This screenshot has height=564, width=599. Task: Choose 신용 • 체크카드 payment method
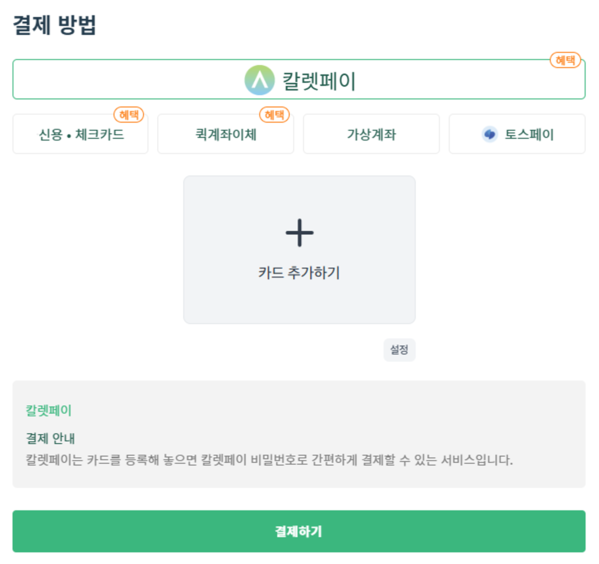coord(81,134)
